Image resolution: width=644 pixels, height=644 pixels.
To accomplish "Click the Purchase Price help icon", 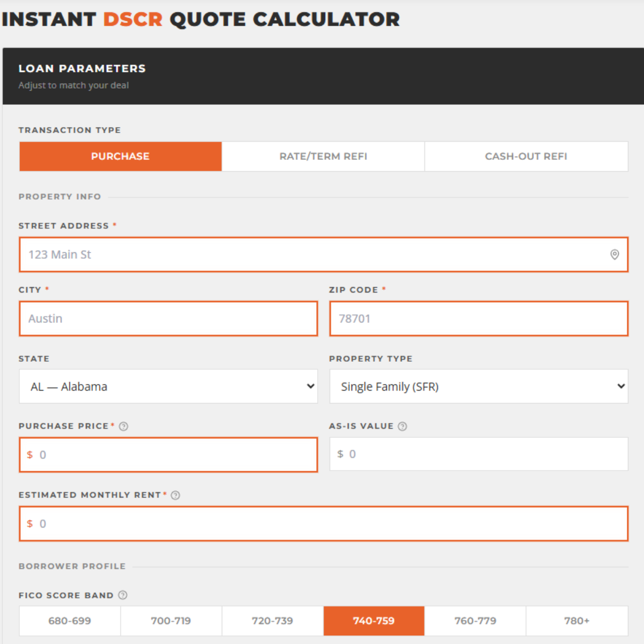I will coord(123,426).
